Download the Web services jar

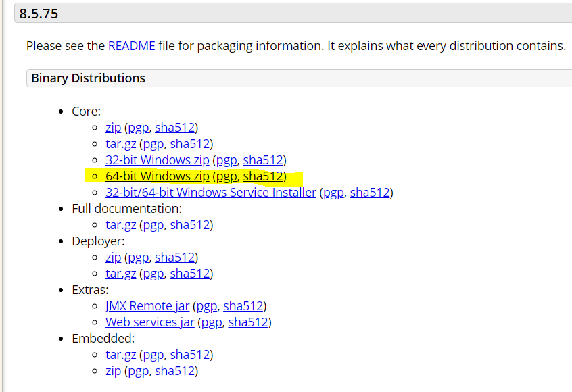150,322
